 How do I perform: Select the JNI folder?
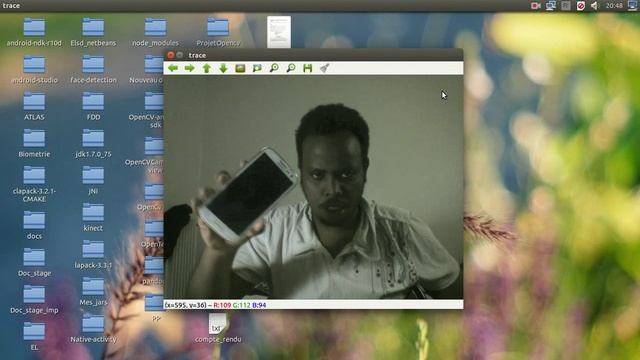coord(93,181)
